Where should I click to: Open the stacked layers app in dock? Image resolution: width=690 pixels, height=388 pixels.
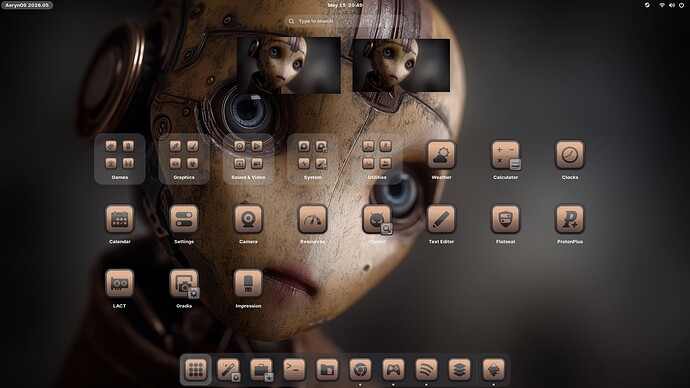pyautogui.click(x=459, y=370)
